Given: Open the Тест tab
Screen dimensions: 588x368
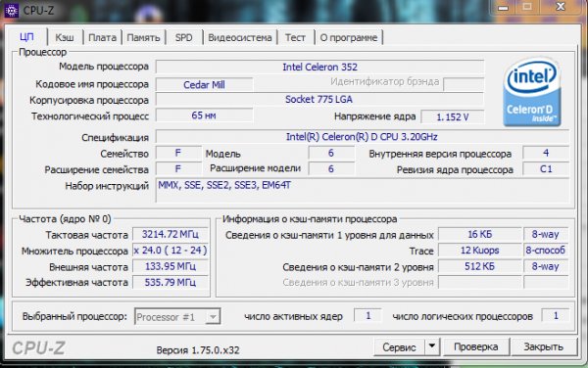Looking at the screenshot, I should [x=295, y=37].
